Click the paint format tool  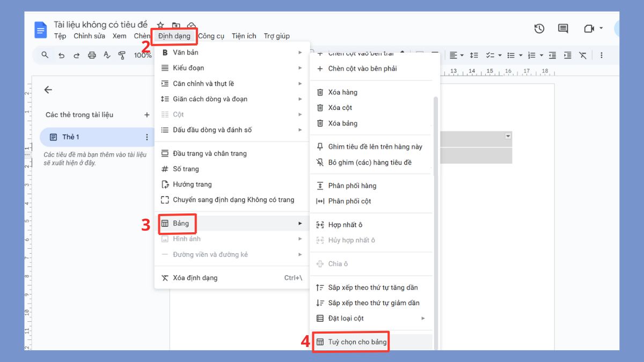122,55
